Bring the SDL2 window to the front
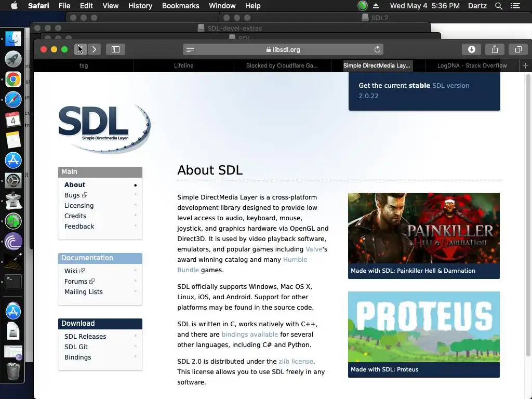 pos(375,18)
